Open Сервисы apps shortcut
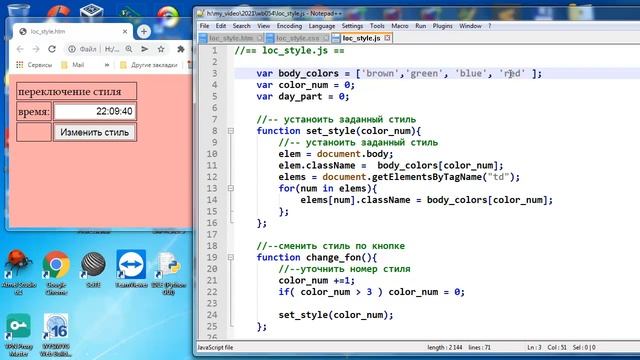Screen dimensions: 640x360 pos(34,65)
